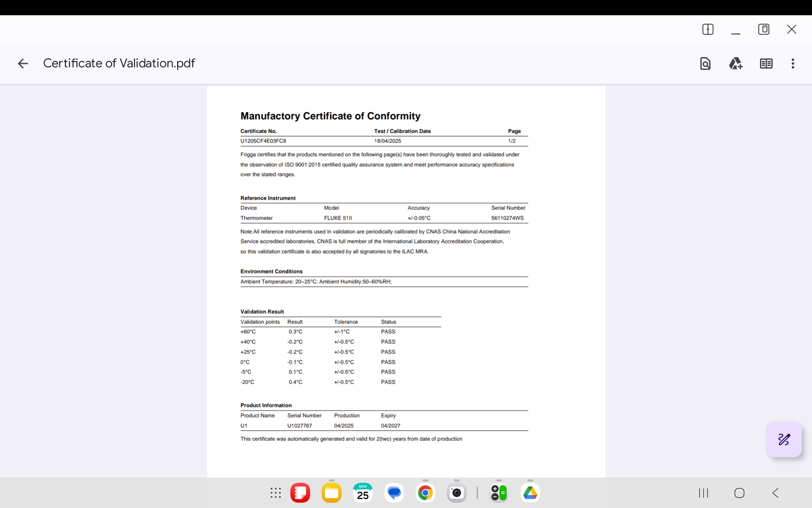
Task: Open Calendar showing MAR 25
Action: [363, 493]
